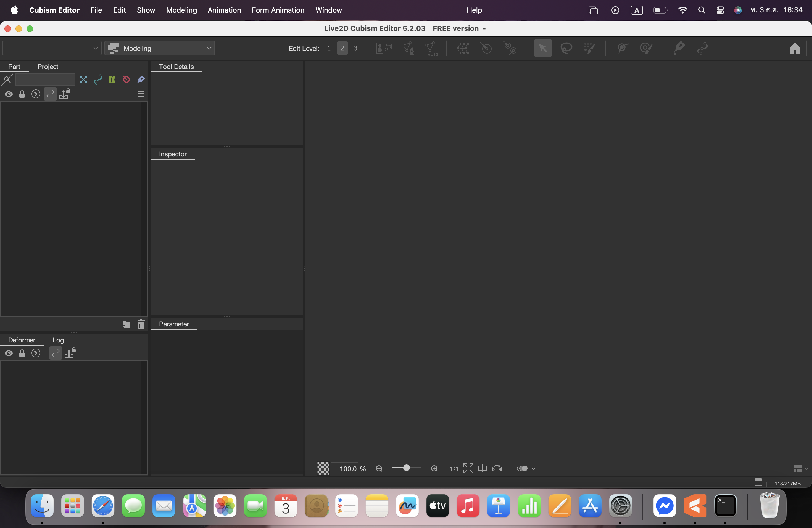The width and height of the screenshot is (812, 528).
Task: Toggle the eye visibility icon in Part panel
Action: pyautogui.click(x=9, y=94)
